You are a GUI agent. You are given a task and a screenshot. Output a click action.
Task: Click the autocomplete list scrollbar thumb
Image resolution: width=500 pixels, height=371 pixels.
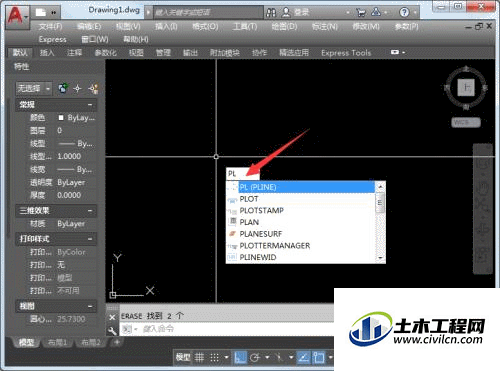click(x=380, y=202)
